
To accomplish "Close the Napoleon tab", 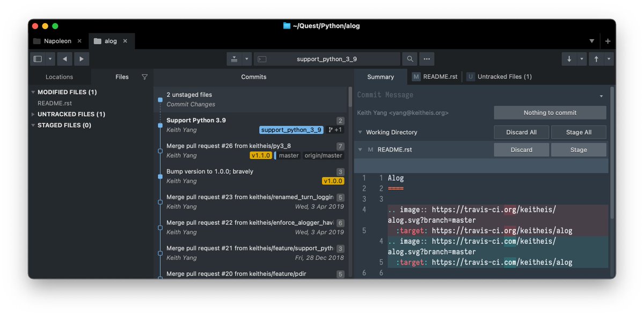I will 79,41.
